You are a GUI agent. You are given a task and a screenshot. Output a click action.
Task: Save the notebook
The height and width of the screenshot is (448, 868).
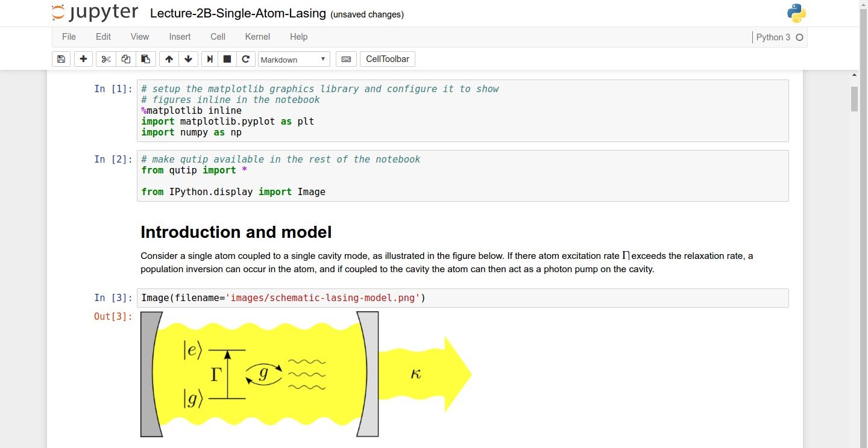(61, 59)
